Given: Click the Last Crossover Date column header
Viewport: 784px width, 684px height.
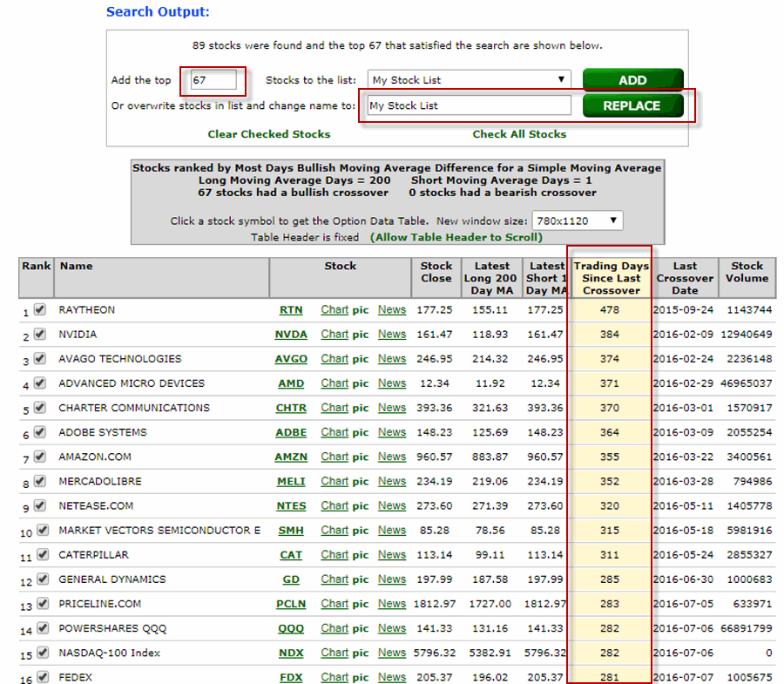Looking at the screenshot, I should (685, 278).
